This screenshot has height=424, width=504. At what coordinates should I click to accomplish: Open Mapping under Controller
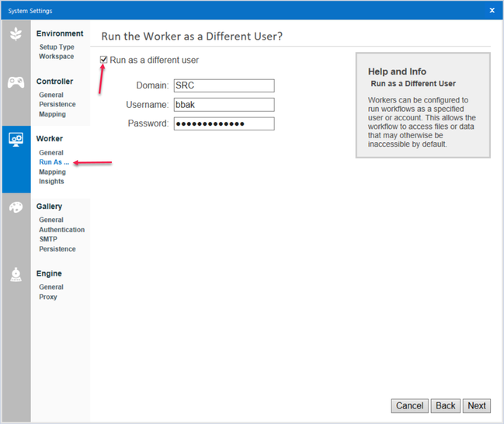click(x=52, y=114)
